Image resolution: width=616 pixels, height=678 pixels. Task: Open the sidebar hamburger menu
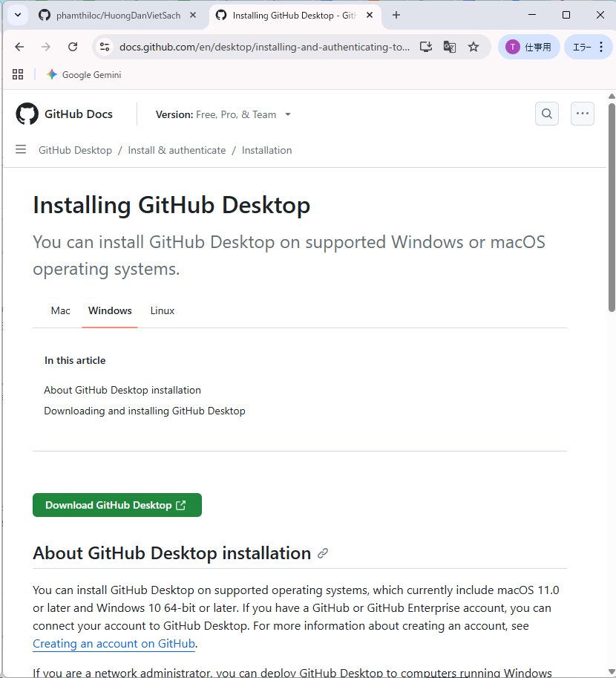[21, 149]
